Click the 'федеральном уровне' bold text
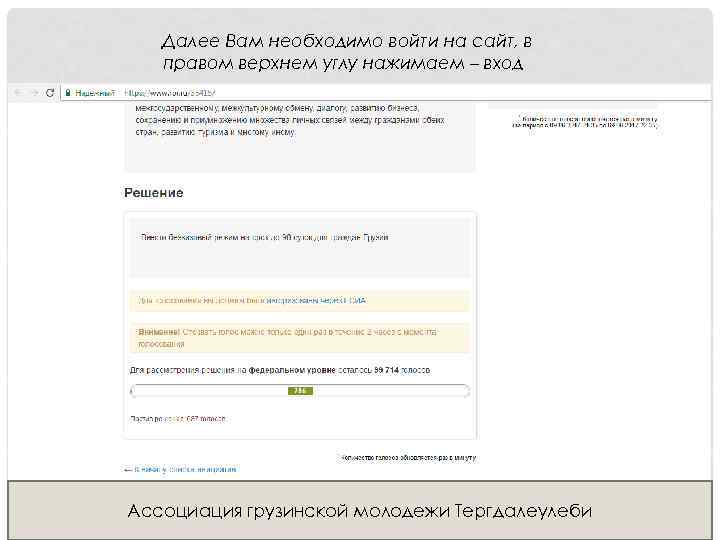The image size is (720, 540). pyautogui.click(x=292, y=370)
